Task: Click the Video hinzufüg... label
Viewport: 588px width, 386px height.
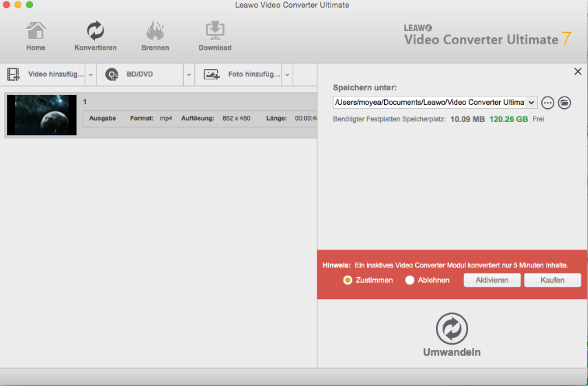Action: click(56, 74)
